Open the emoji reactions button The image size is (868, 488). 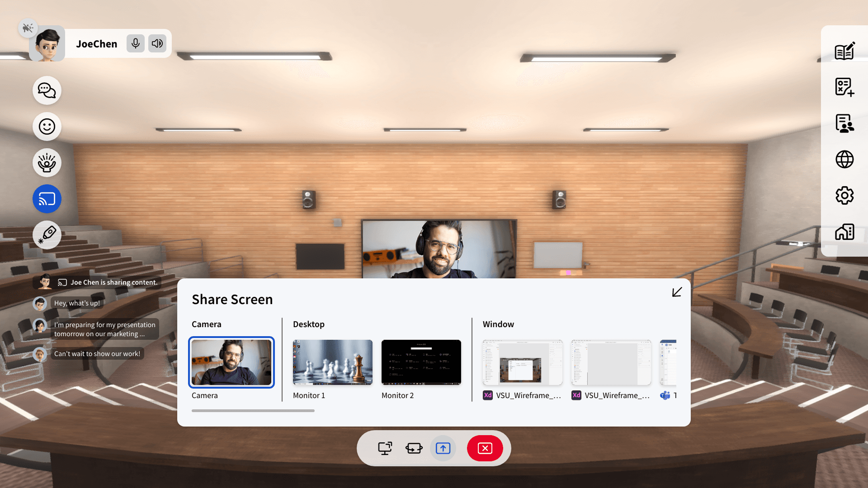tap(47, 127)
